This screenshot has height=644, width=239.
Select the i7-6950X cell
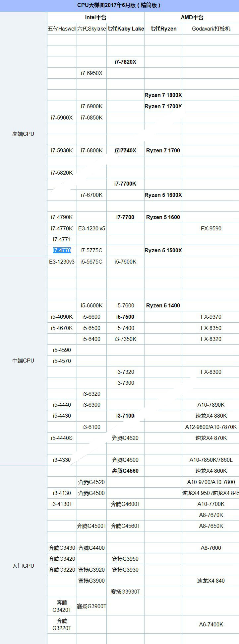91,73
